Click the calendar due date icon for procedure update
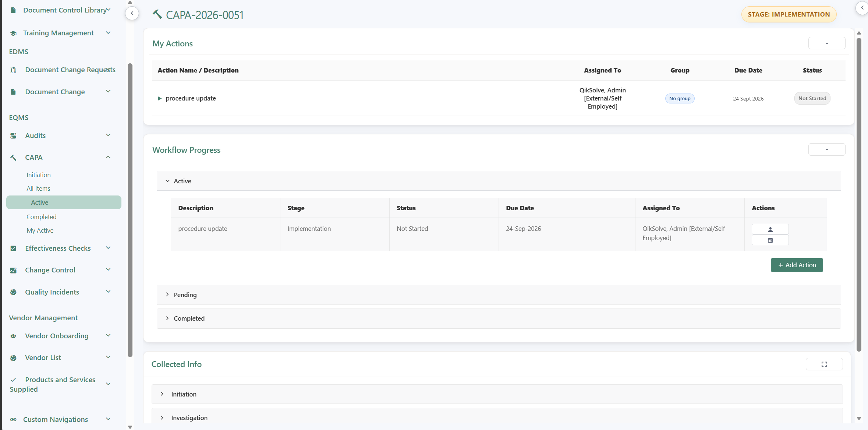This screenshot has width=868, height=430. (x=770, y=240)
